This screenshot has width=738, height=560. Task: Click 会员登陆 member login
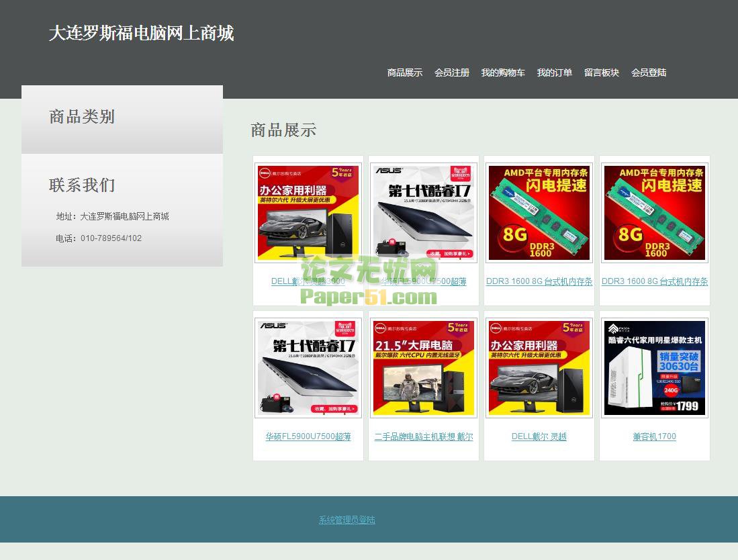[649, 73]
